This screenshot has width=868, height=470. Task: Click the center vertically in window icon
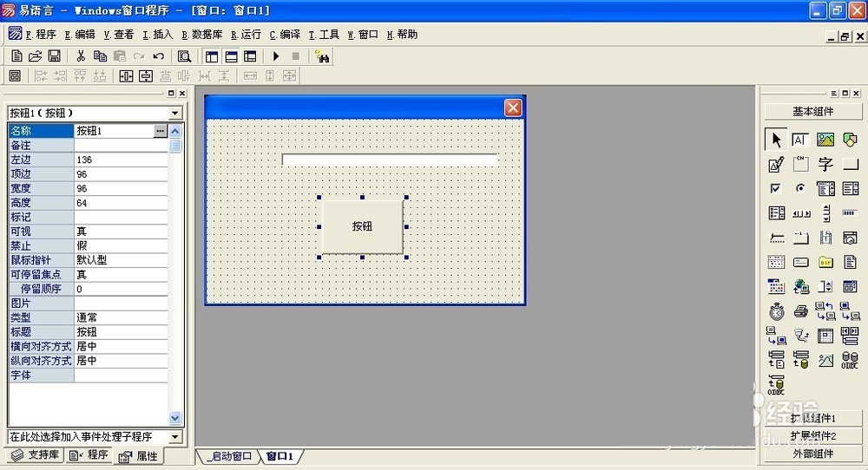(x=146, y=75)
